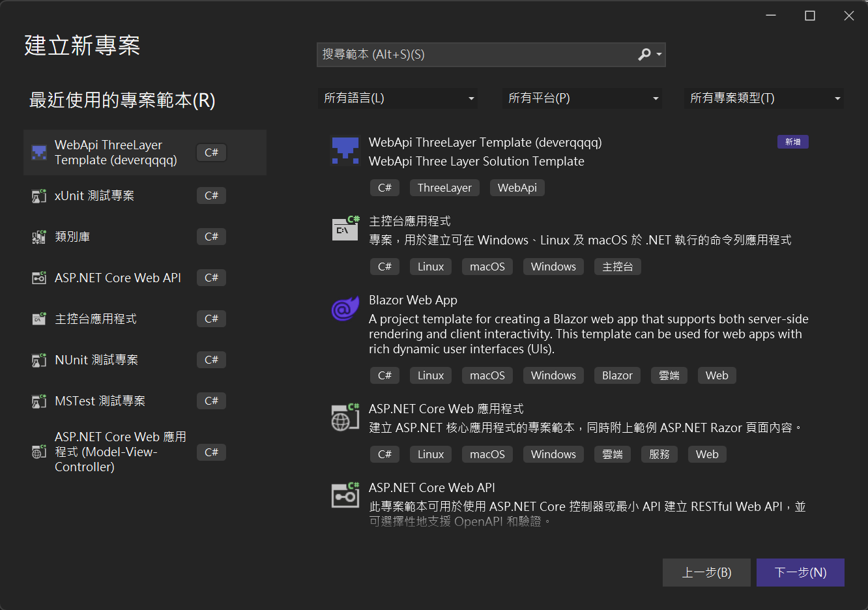Click the search magnifier icon
The image size is (868, 610).
[644, 55]
